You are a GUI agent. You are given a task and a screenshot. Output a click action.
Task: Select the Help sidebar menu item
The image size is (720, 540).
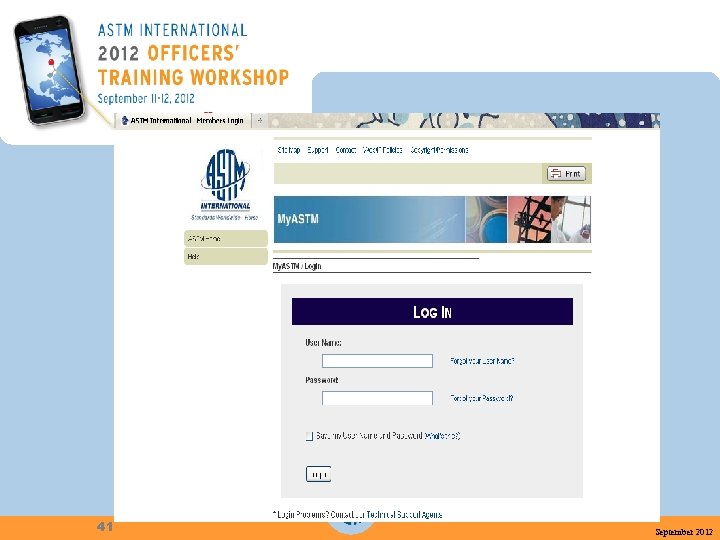[x=225, y=257]
